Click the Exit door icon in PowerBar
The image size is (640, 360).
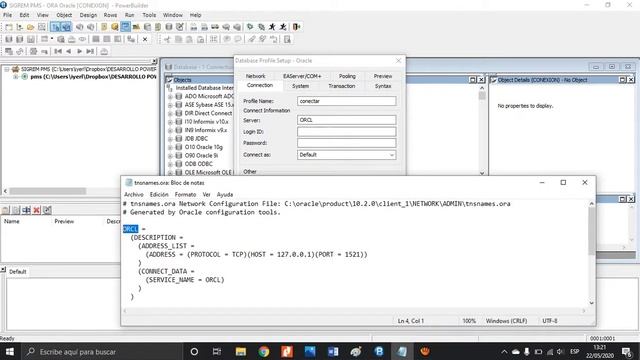click(296, 27)
